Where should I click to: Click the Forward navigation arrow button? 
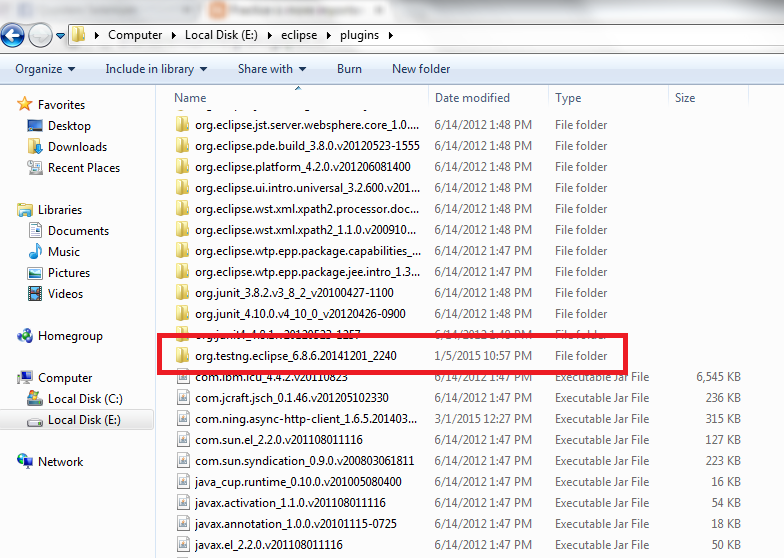pos(40,36)
